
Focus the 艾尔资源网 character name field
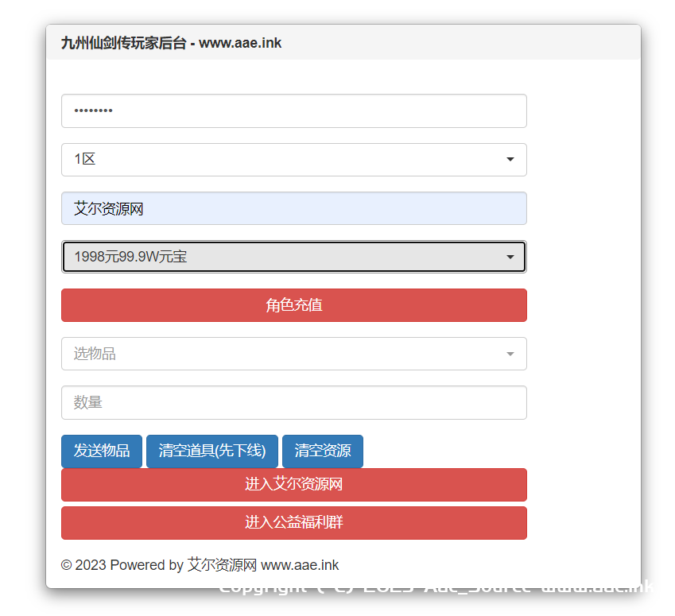coord(293,208)
